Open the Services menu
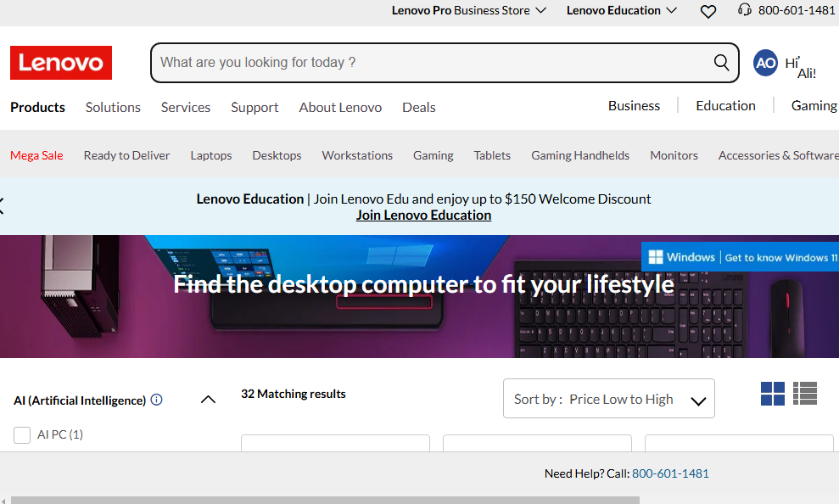 (x=186, y=108)
